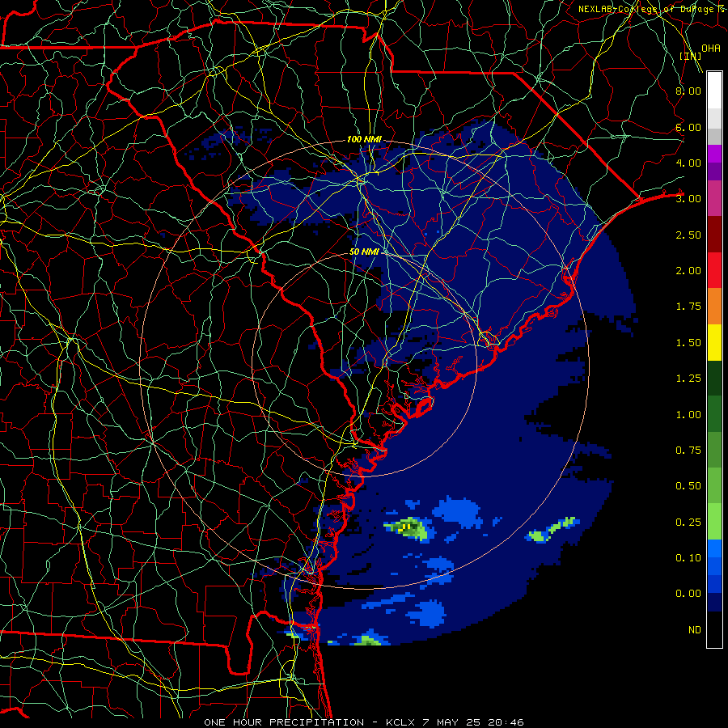Click the 'KCLX' radar site identifier
Viewport: 728px width, 728px height.
point(401,722)
